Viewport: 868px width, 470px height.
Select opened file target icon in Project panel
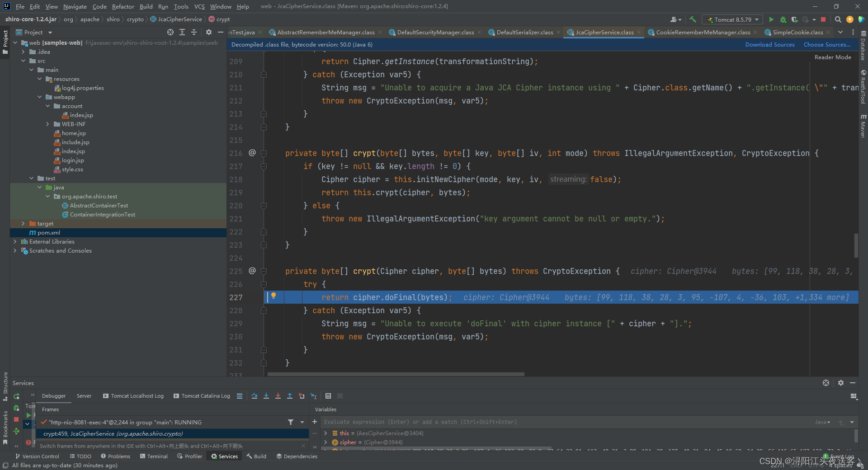point(170,32)
